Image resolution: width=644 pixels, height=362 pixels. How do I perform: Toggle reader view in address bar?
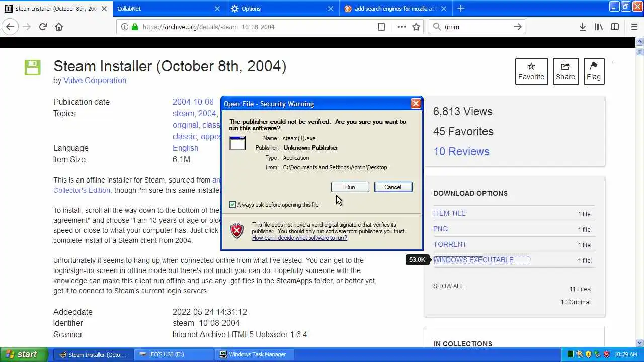click(381, 27)
